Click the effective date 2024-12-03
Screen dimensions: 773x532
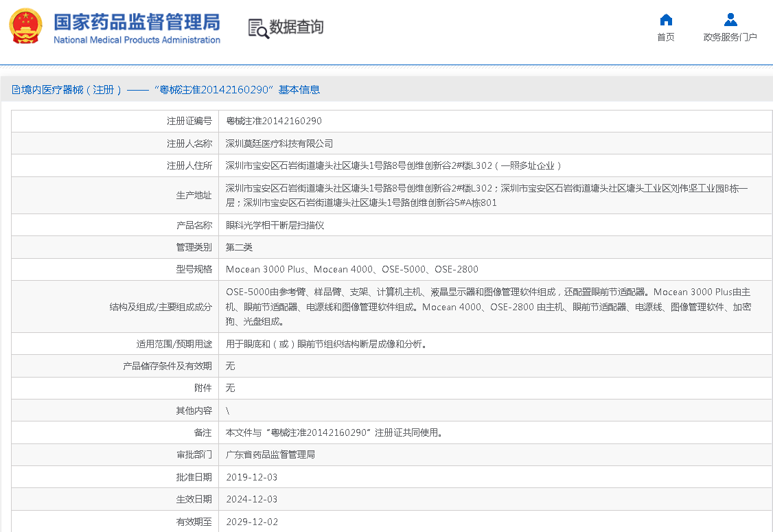click(x=251, y=499)
